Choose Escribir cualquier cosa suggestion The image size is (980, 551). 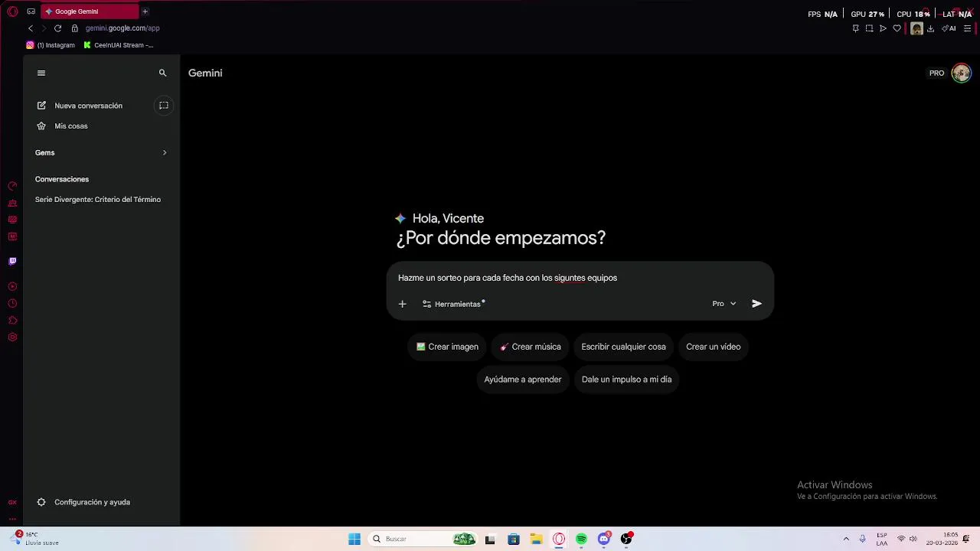pos(623,347)
